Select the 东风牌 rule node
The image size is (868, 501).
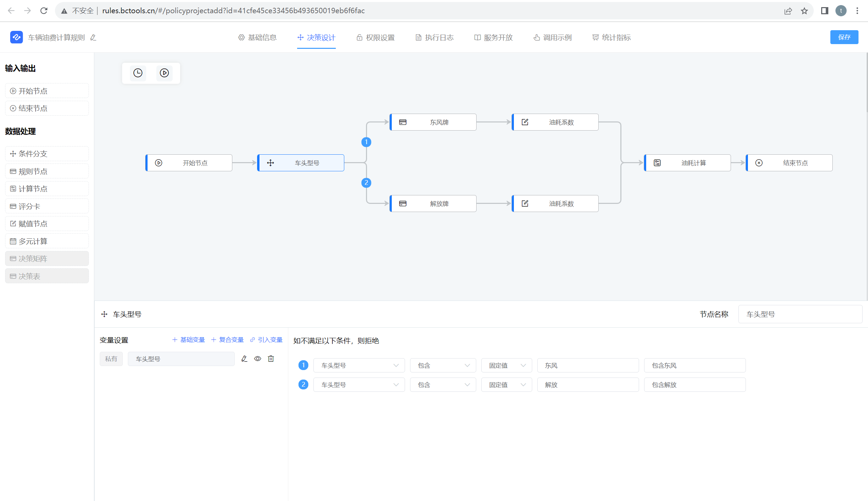click(433, 122)
